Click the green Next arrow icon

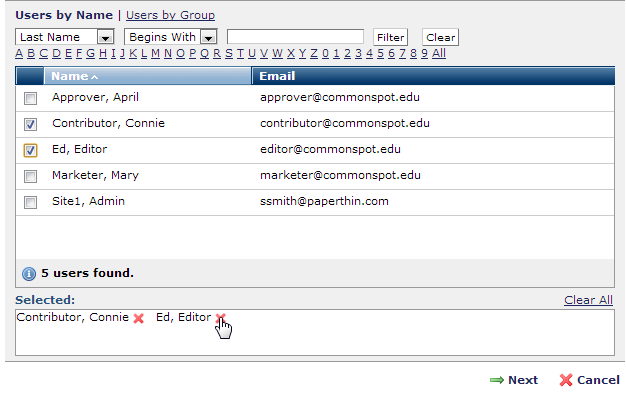click(x=496, y=380)
